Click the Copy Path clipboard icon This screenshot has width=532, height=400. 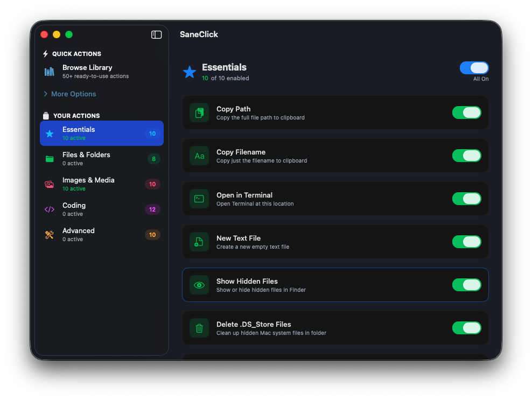point(199,113)
